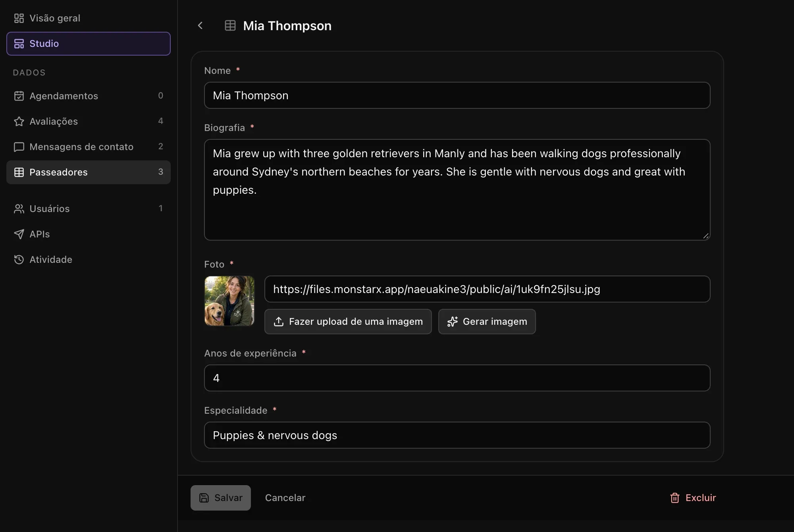Focus the Nome input field
The height and width of the screenshot is (532, 794).
pos(457,95)
